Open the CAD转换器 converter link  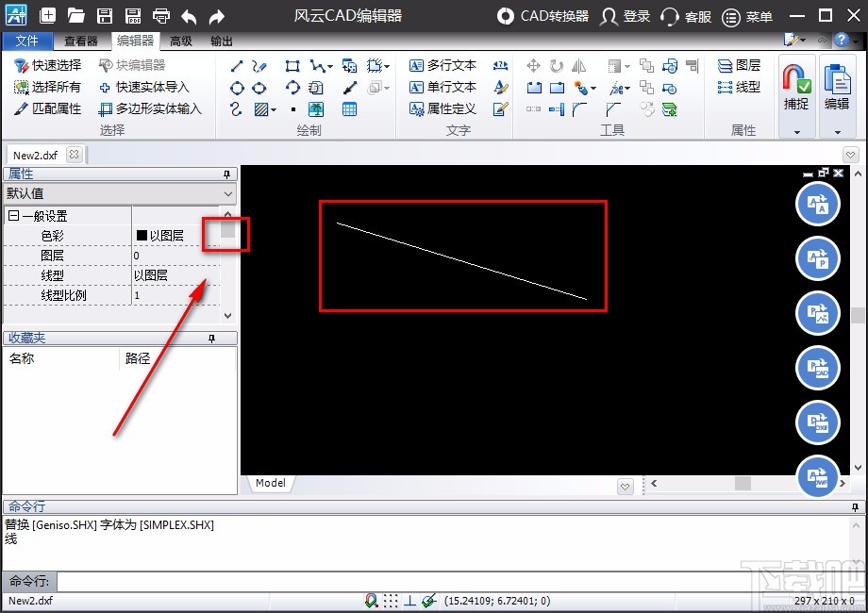coord(542,16)
